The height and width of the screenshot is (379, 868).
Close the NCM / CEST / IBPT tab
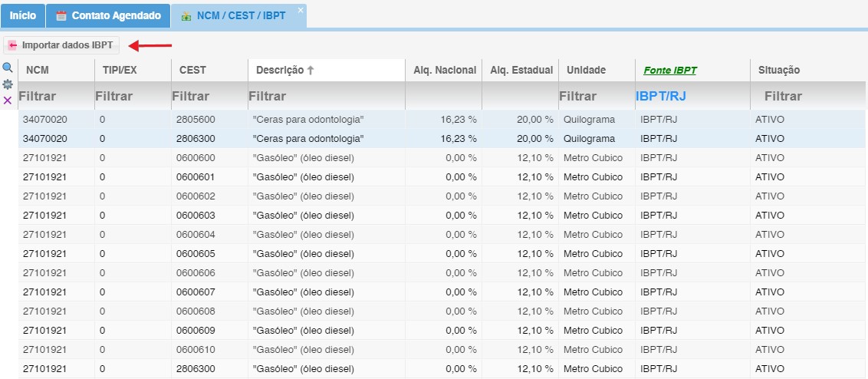click(301, 10)
